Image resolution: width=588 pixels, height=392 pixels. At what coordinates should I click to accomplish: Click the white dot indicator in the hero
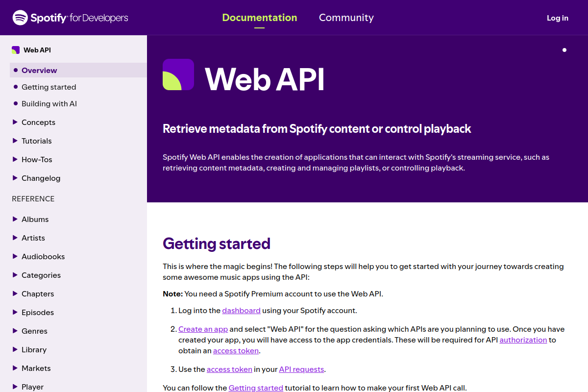pyautogui.click(x=564, y=50)
